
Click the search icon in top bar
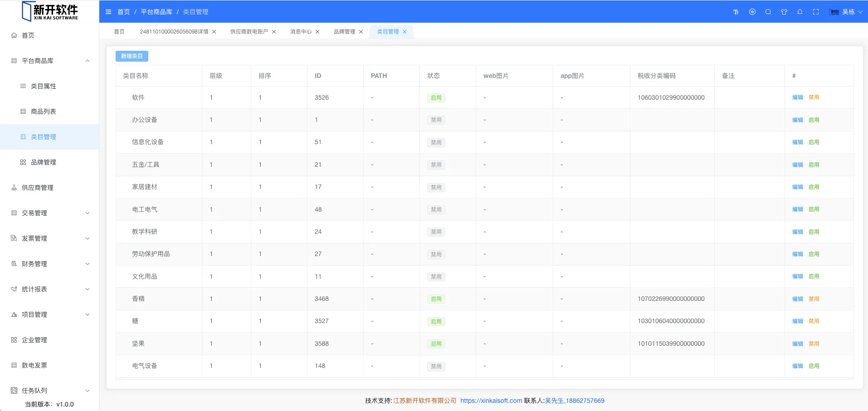(768, 12)
